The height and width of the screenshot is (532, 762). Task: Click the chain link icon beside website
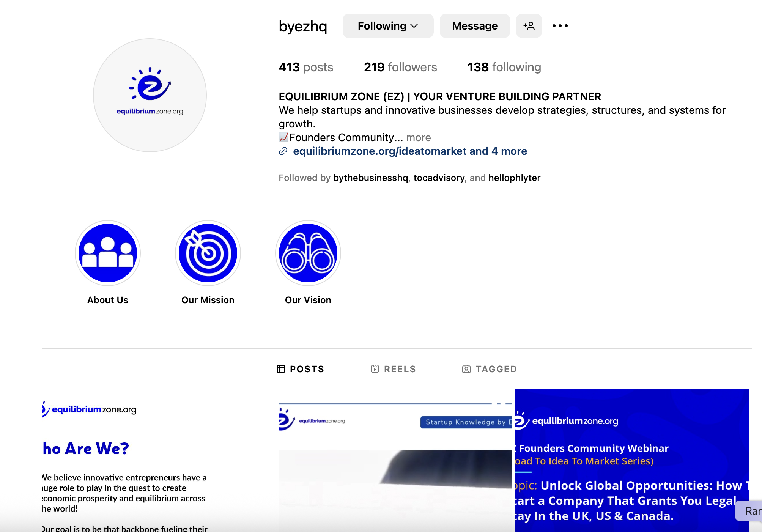pos(283,151)
